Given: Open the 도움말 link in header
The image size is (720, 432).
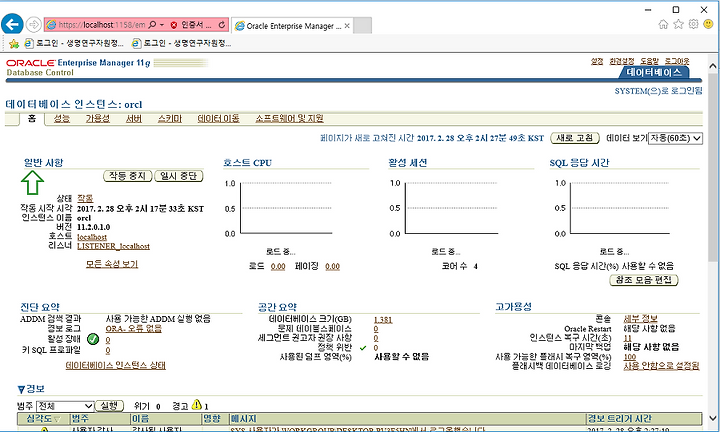Looking at the screenshot, I should (649, 61).
